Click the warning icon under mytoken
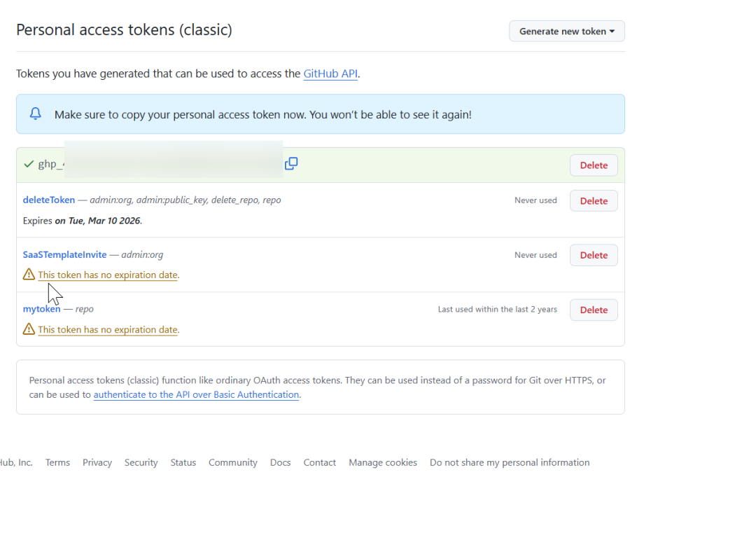This screenshot has width=756, height=552. (x=29, y=329)
